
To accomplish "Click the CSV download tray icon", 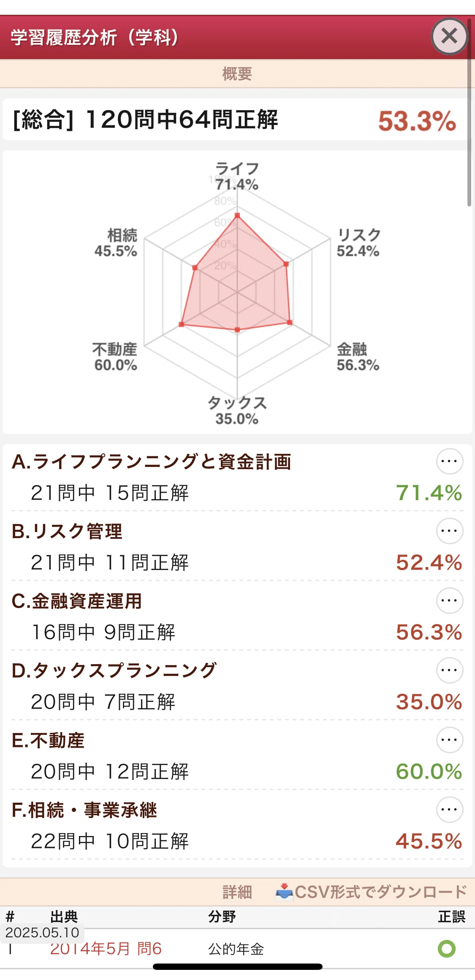I will [285, 892].
